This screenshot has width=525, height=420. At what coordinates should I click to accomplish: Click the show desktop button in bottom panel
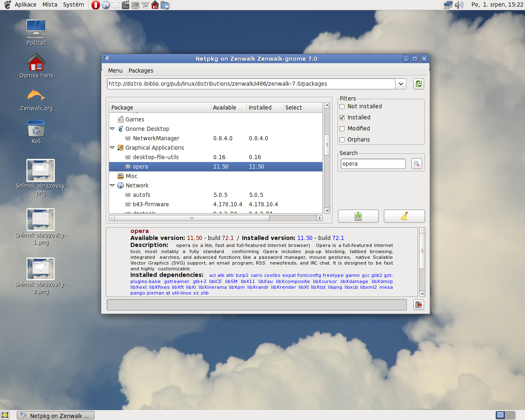[x=5, y=415]
